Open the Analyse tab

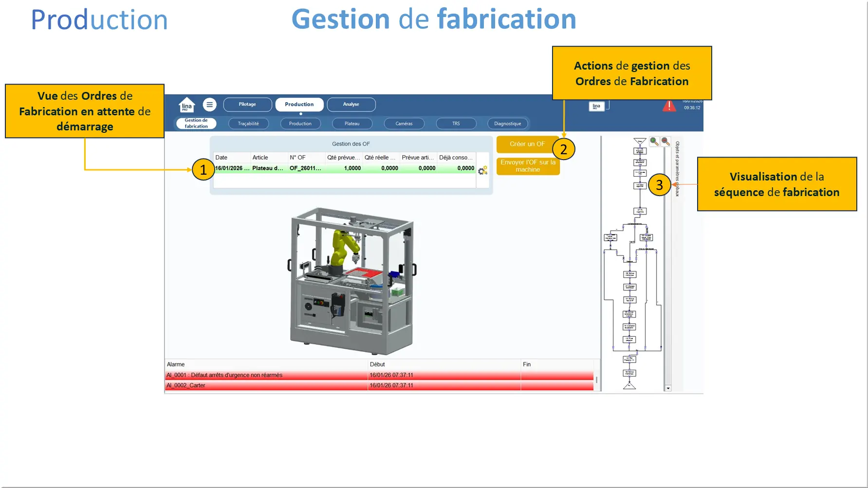tap(351, 104)
